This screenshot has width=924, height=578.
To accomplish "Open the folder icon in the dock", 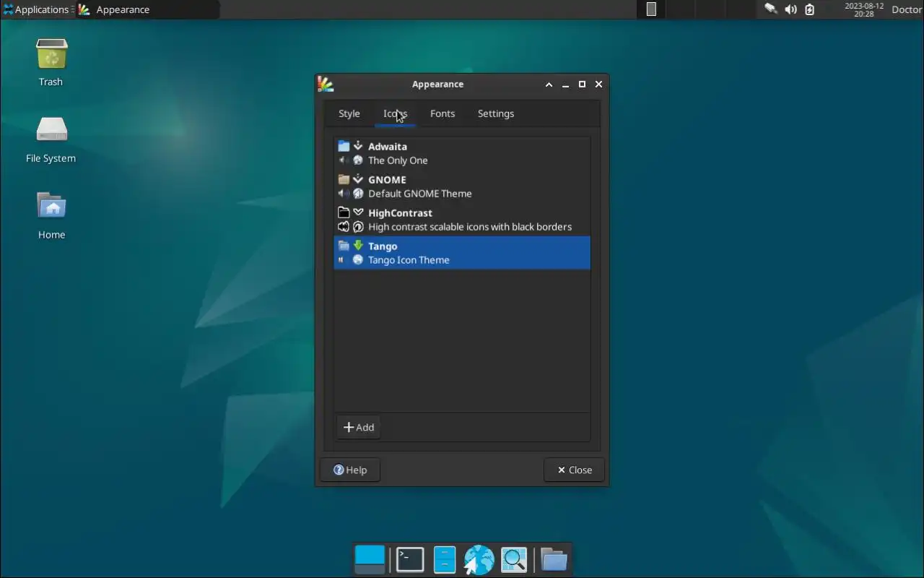I will tap(554, 560).
